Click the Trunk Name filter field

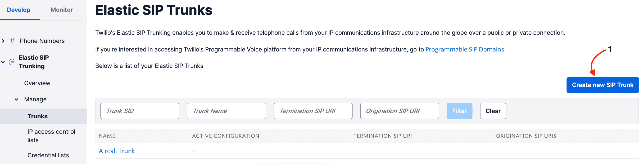tap(226, 111)
